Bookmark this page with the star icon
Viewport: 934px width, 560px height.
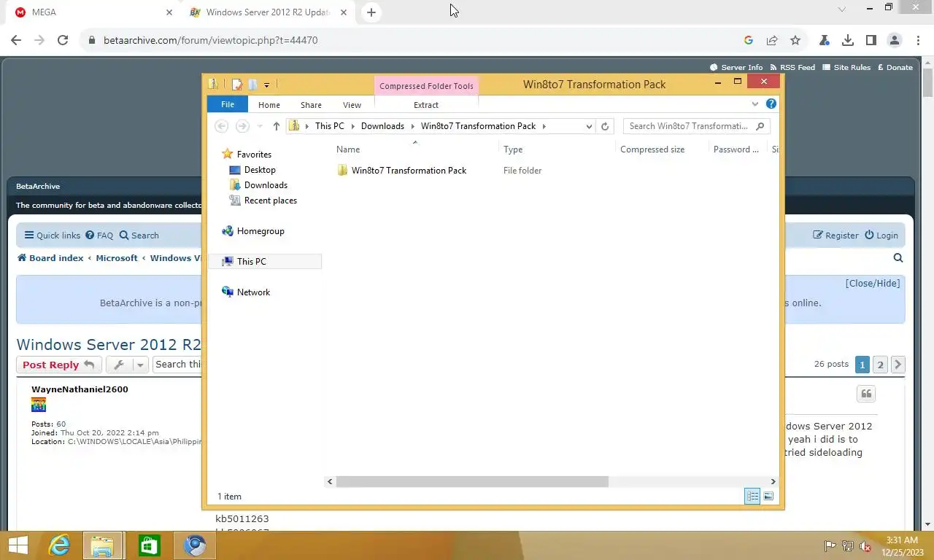tap(795, 40)
